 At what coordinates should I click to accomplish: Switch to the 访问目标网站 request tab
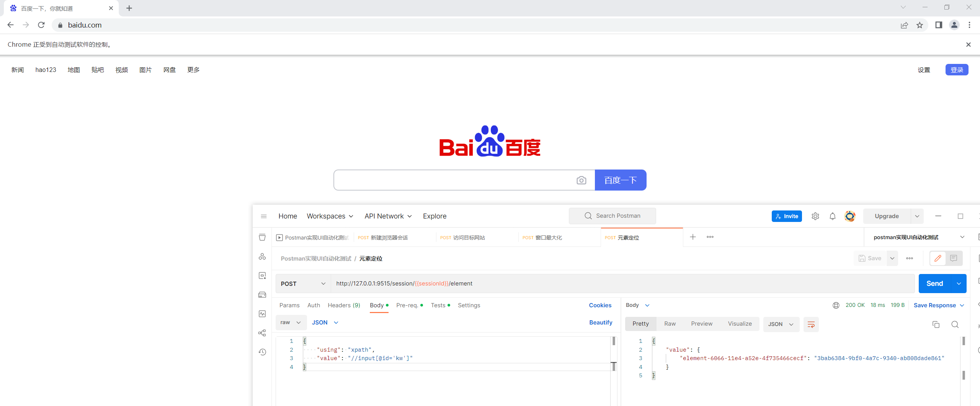pos(477,238)
